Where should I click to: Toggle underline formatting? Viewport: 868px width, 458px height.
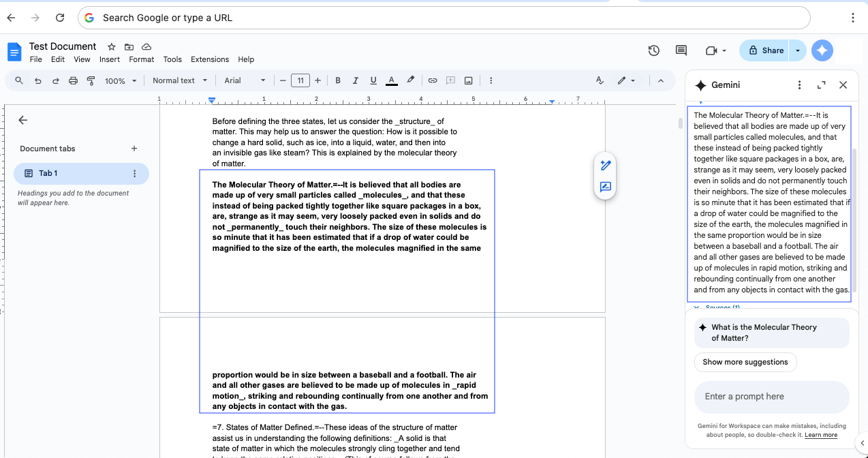point(373,80)
